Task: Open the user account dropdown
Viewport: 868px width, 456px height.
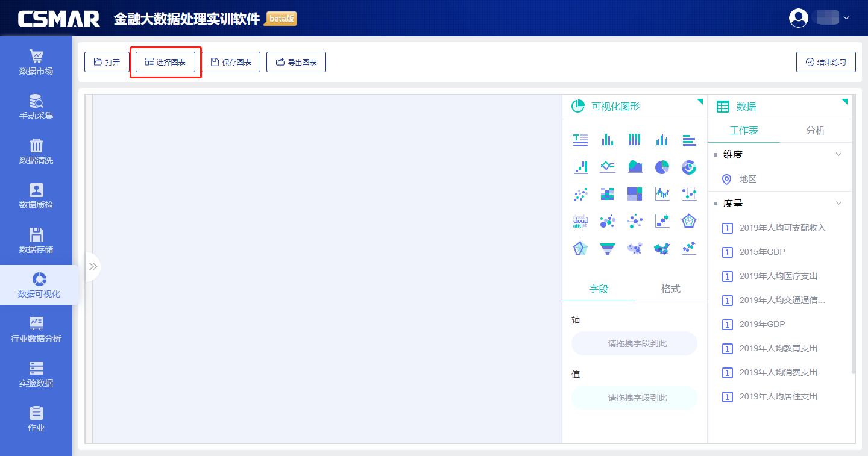Action: click(820, 18)
